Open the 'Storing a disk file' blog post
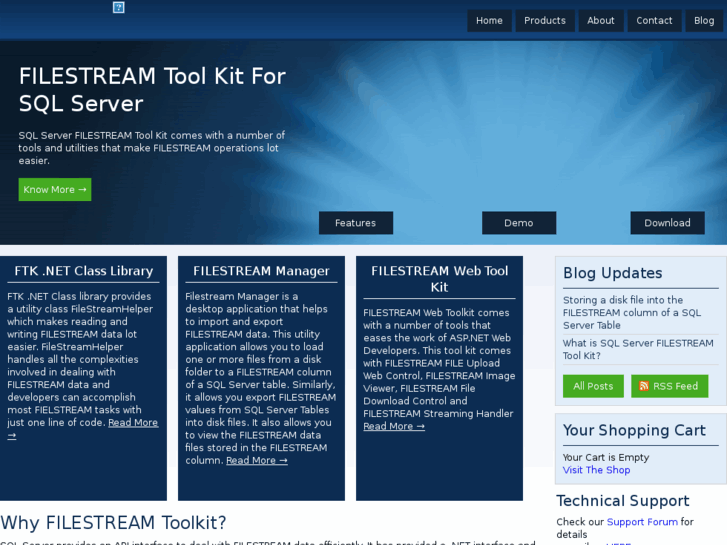 click(x=632, y=312)
